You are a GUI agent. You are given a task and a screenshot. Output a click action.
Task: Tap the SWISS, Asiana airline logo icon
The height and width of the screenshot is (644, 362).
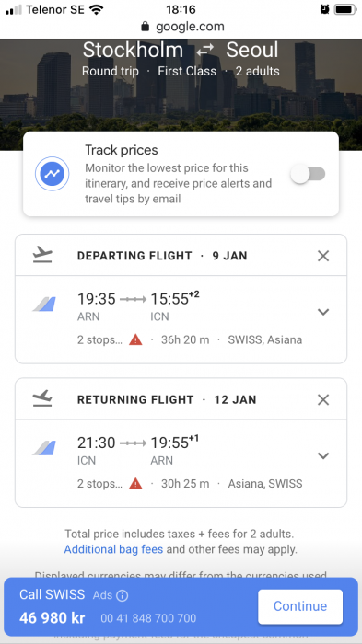pos(44,305)
